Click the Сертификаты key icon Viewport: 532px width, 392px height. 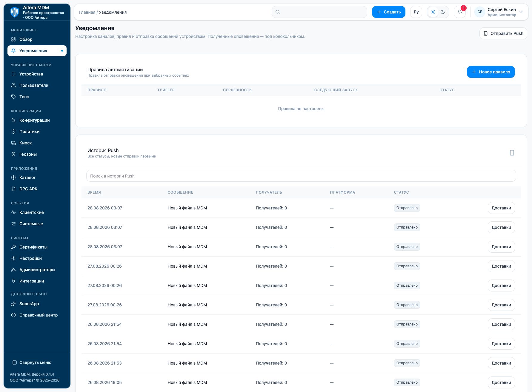13,247
